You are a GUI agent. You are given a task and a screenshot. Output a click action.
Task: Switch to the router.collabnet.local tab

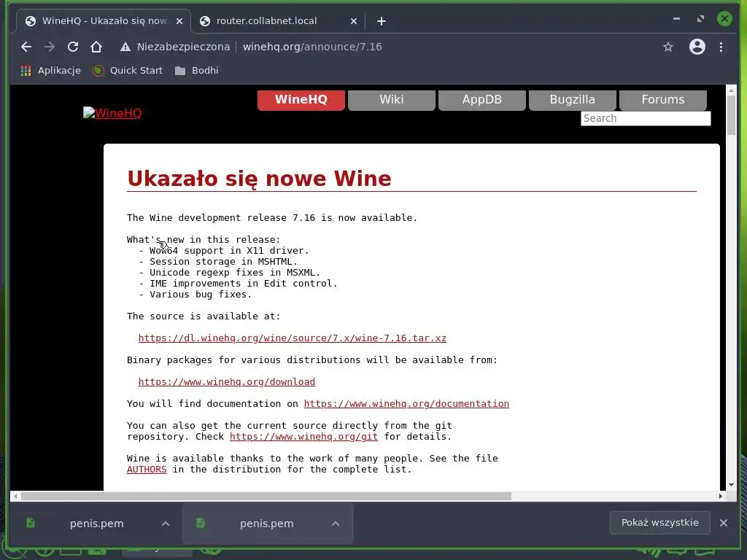tap(279, 21)
